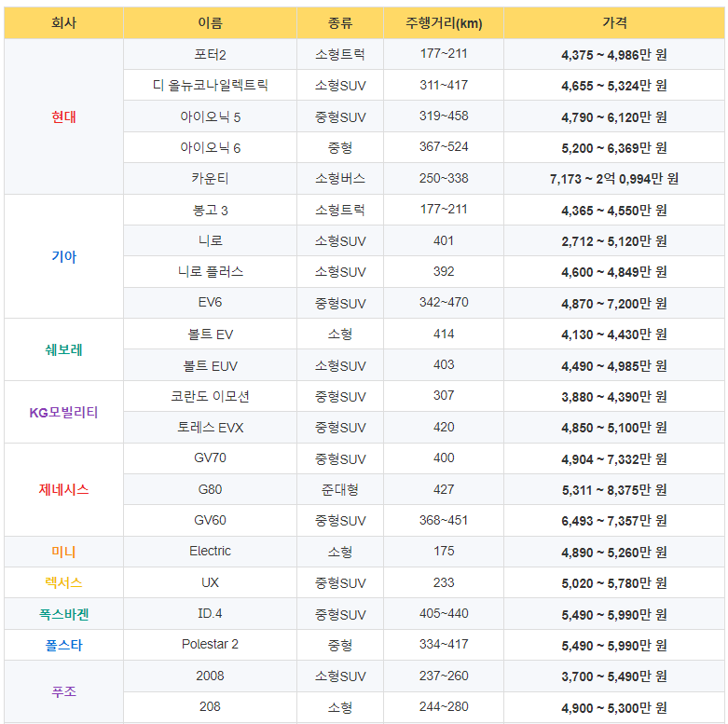Select the 미니 company cell
Image resolution: width=728 pixels, height=724 pixels.
point(63,552)
